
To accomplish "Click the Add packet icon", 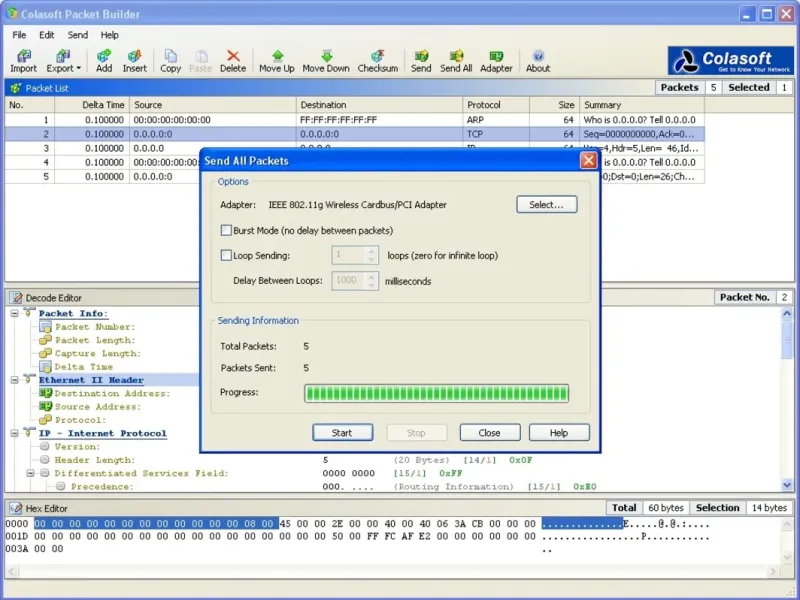I will pyautogui.click(x=104, y=57).
